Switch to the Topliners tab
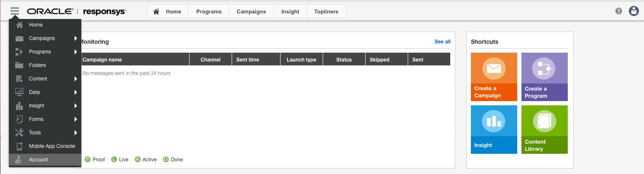The width and height of the screenshot is (644, 174). coord(326,11)
